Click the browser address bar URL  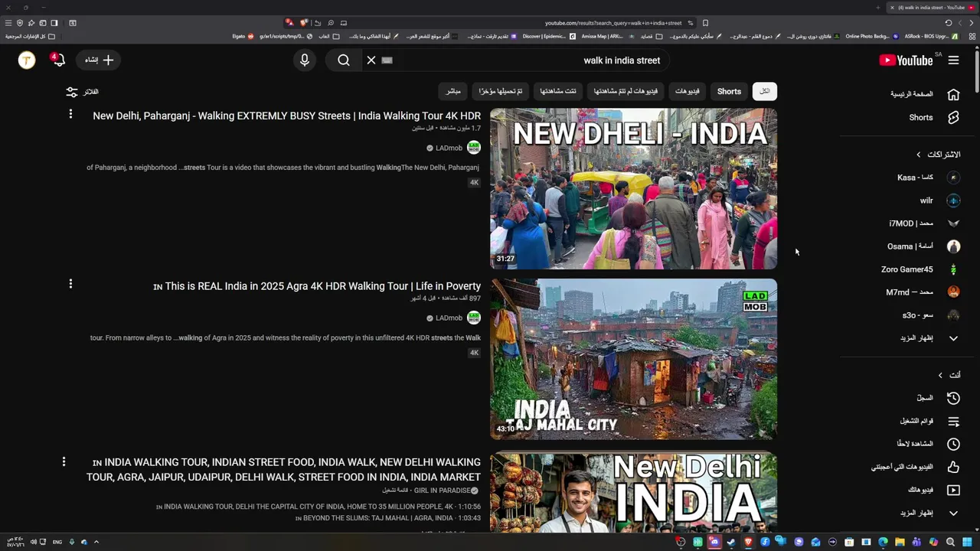click(613, 23)
